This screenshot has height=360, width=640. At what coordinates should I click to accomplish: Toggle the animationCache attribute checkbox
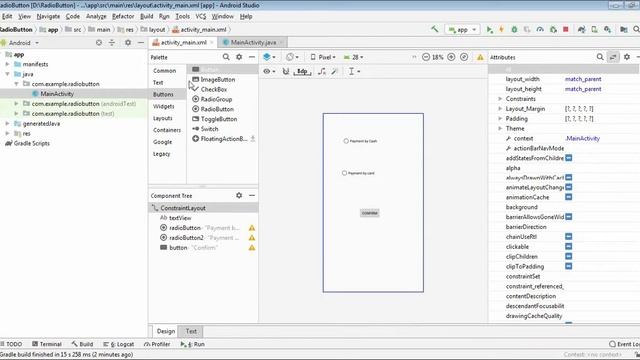(569, 197)
